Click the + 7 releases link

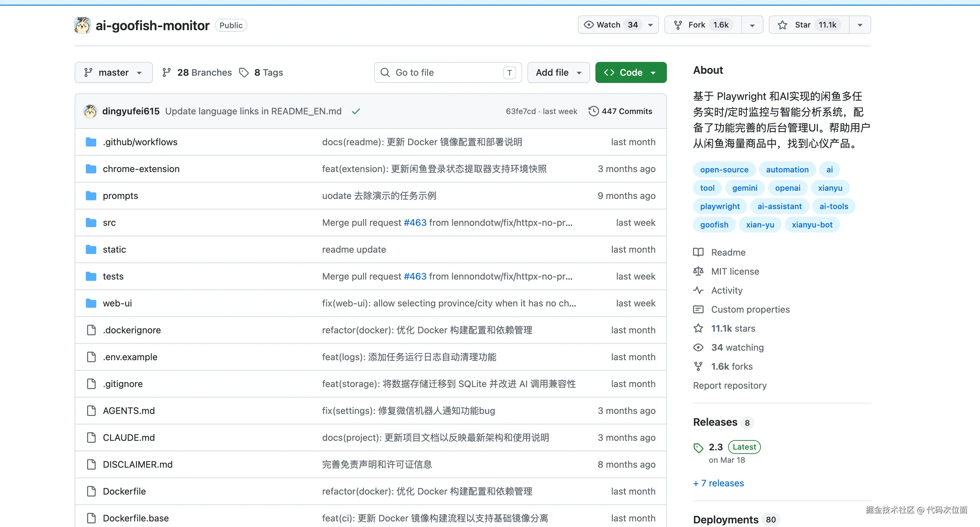718,483
